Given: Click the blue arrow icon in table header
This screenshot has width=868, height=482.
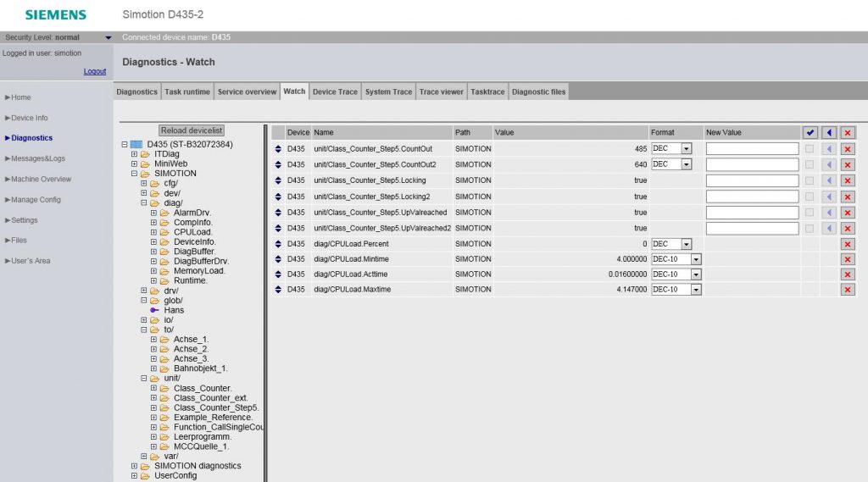Looking at the screenshot, I should point(829,133).
